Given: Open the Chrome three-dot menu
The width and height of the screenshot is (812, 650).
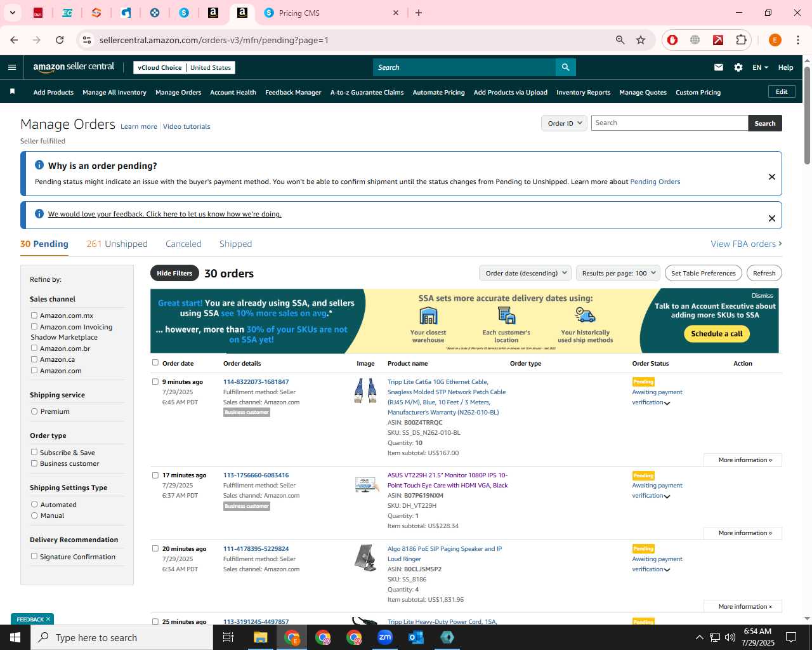Looking at the screenshot, I should pyautogui.click(x=798, y=40).
